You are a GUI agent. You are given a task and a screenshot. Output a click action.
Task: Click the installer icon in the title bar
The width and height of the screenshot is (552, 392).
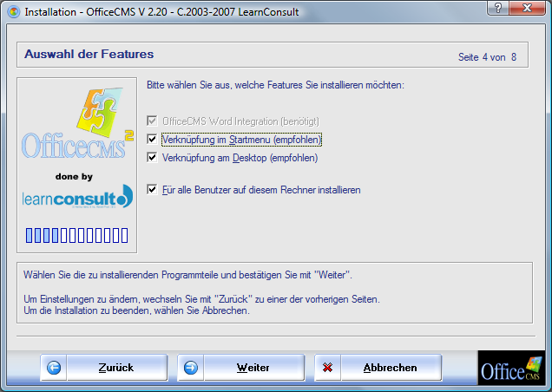point(13,12)
